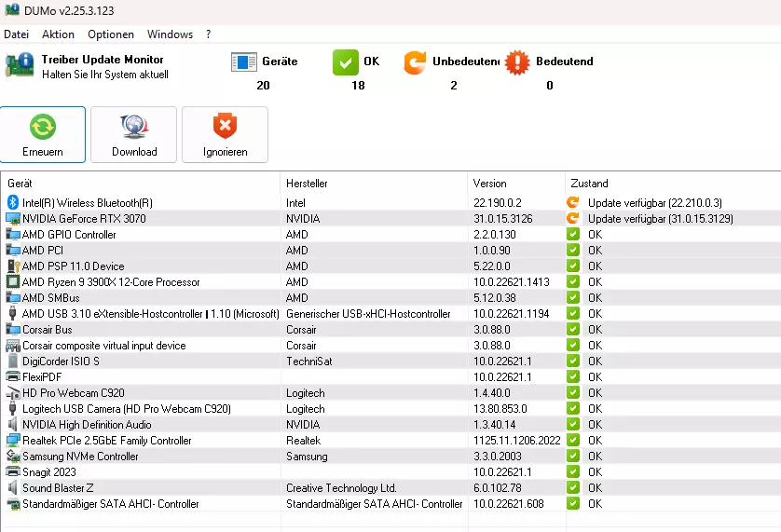Image resolution: width=781 pixels, height=532 pixels.
Task: Click Generischer USB-xHCI-Hostcontroller manufacturer cell
Action: [x=368, y=314]
